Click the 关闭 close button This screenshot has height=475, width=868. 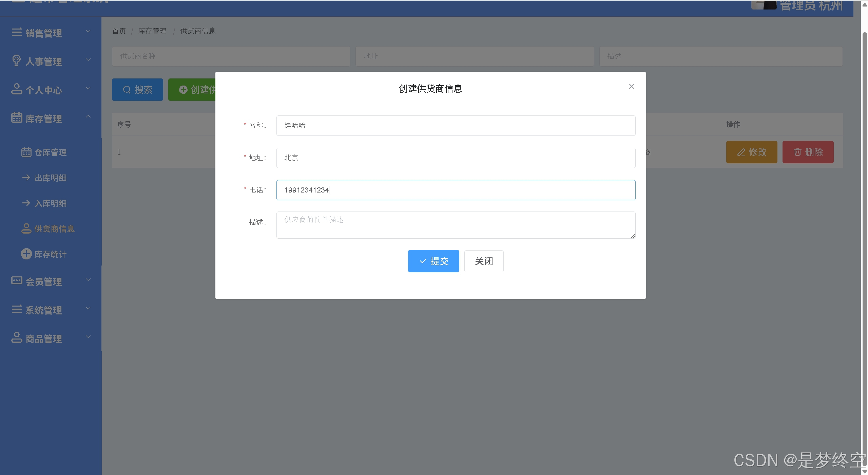point(484,261)
